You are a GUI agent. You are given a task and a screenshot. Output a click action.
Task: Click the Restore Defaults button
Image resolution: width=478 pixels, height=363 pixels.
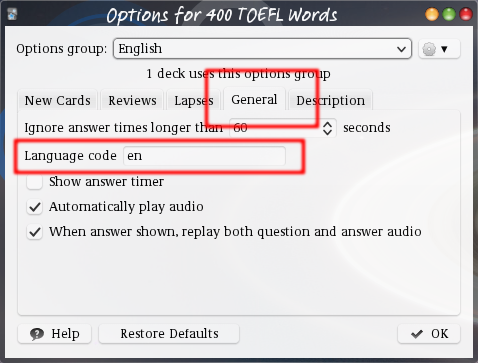tap(169, 334)
